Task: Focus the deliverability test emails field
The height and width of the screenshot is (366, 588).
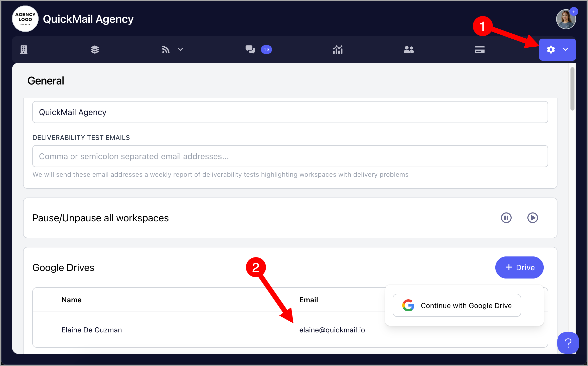Action: (x=290, y=156)
